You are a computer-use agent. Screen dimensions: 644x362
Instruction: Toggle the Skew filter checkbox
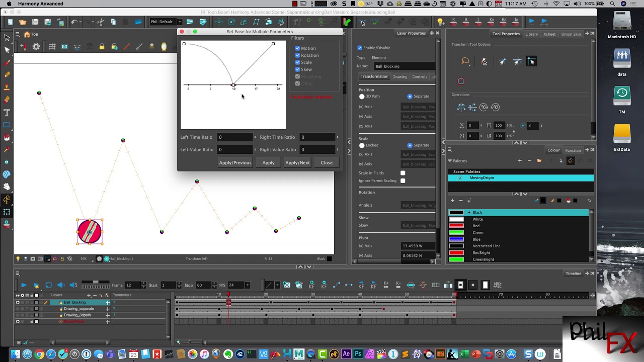[297, 69]
